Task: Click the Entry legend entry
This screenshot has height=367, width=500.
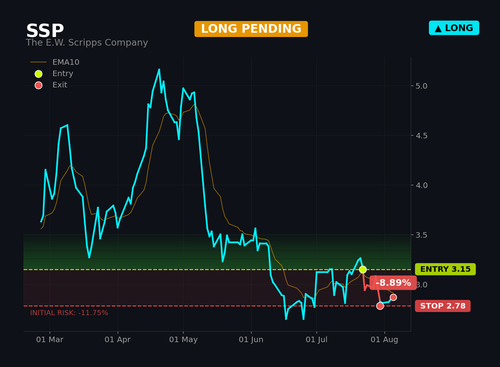Action: point(54,74)
